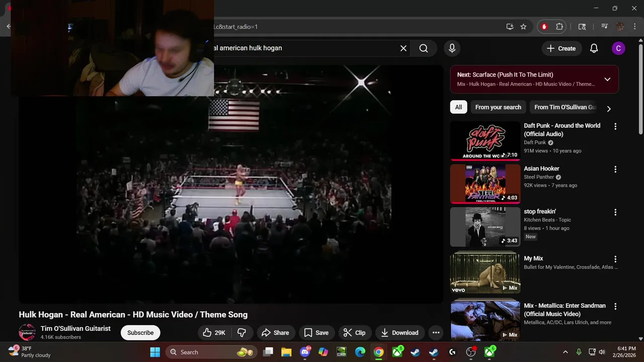Click the Create button
Image resolution: width=644 pixels, height=362 pixels.
coord(561,48)
